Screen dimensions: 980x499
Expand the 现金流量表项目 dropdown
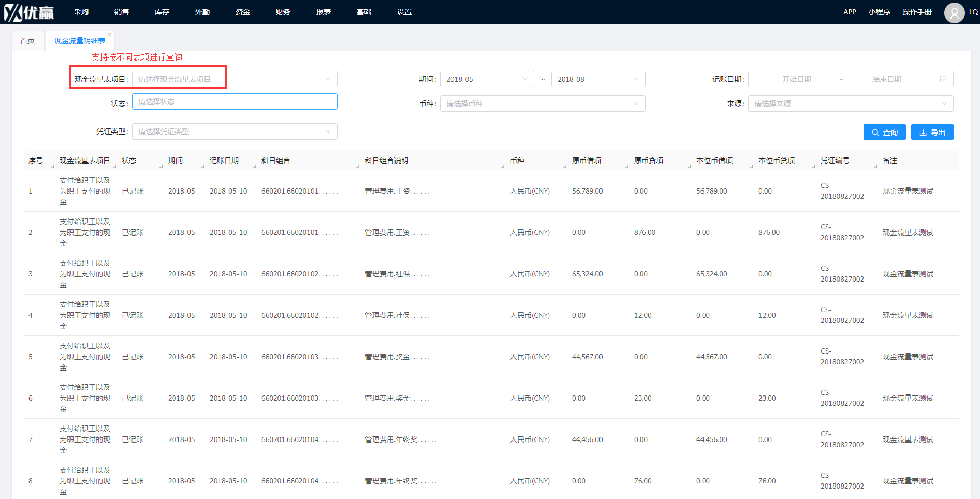pyautogui.click(x=235, y=79)
